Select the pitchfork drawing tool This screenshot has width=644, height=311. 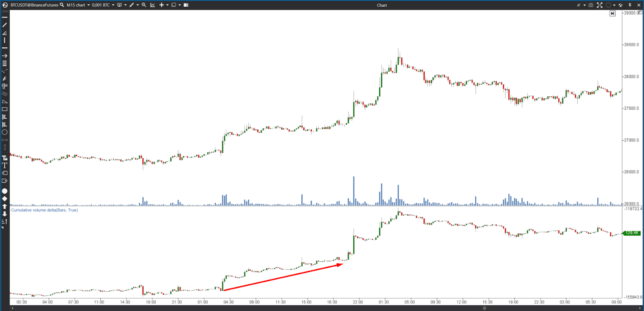[5, 79]
